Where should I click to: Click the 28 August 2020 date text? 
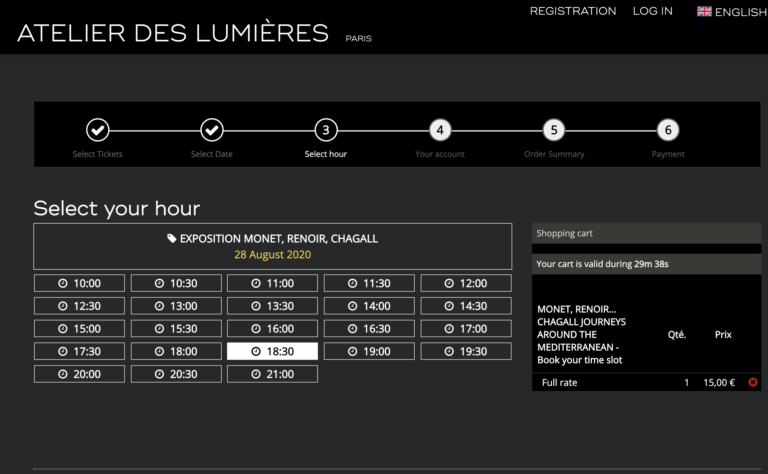point(272,255)
